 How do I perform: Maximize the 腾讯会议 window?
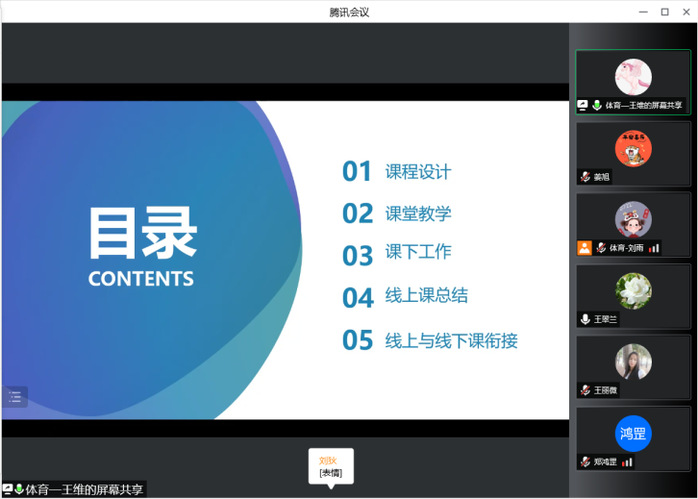point(664,11)
